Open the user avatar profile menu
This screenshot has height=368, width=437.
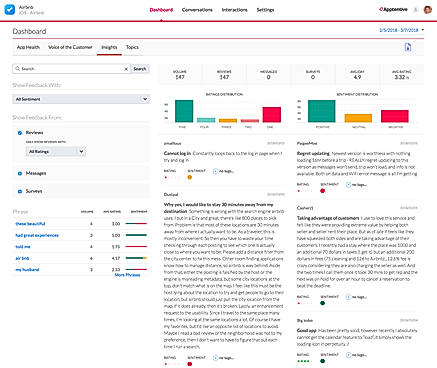tap(428, 10)
